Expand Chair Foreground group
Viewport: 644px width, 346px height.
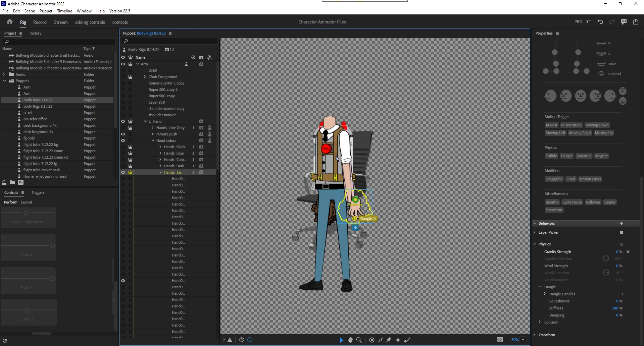coord(145,77)
